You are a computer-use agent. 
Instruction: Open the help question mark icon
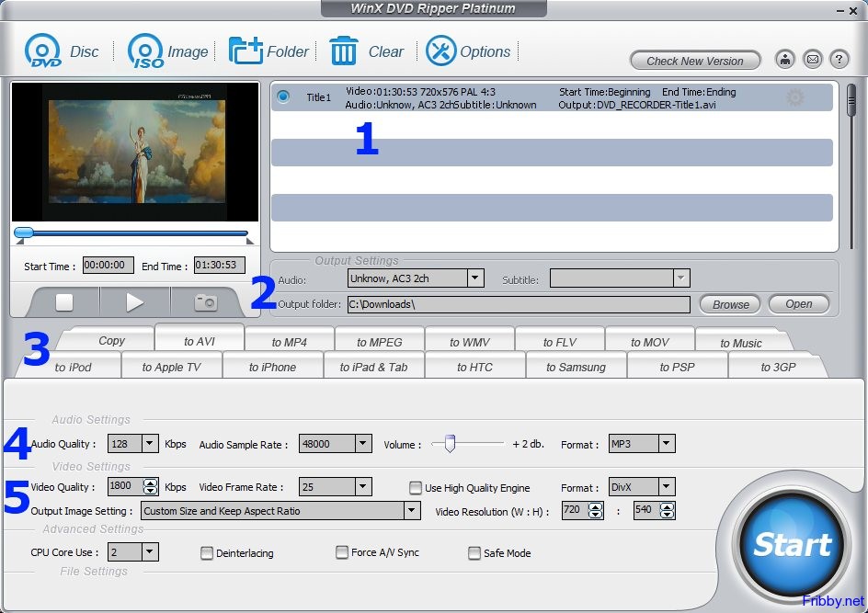839,59
